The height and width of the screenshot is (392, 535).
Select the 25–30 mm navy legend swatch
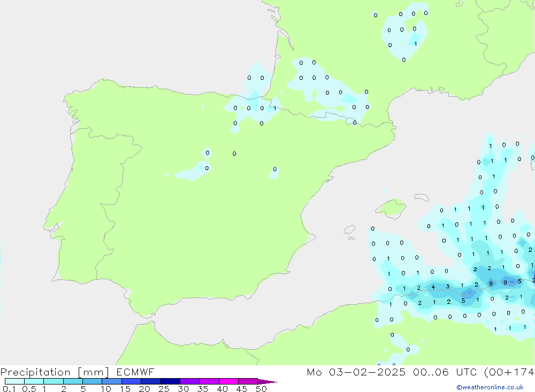[170, 381]
